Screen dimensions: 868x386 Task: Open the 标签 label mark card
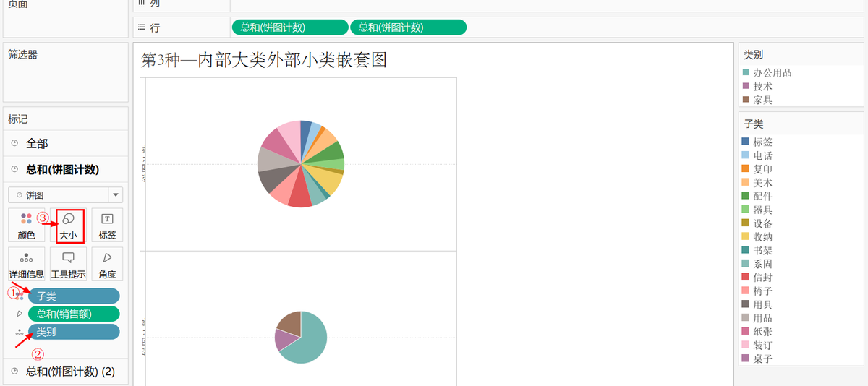pyautogui.click(x=107, y=226)
